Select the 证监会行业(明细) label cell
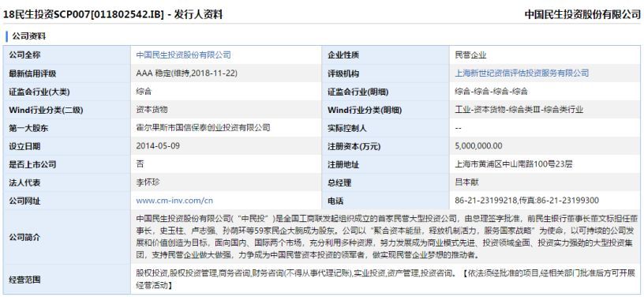Image resolution: width=644 pixels, height=297 pixels. 386,92
